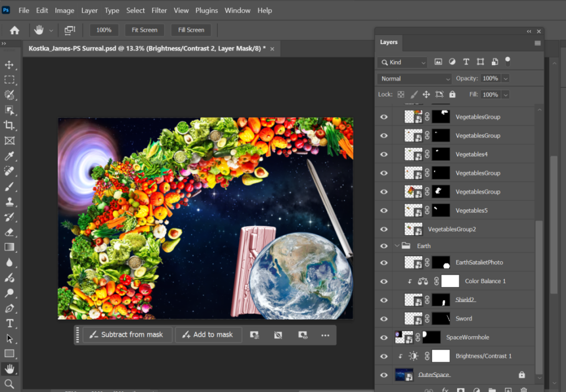566x392 pixels.
Task: Click the Subtract from mask button
Action: click(x=125, y=335)
